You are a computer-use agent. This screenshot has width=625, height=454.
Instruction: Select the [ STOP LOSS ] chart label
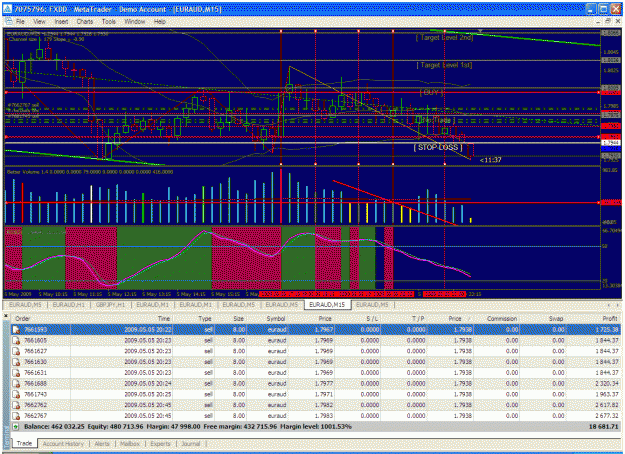pos(438,147)
